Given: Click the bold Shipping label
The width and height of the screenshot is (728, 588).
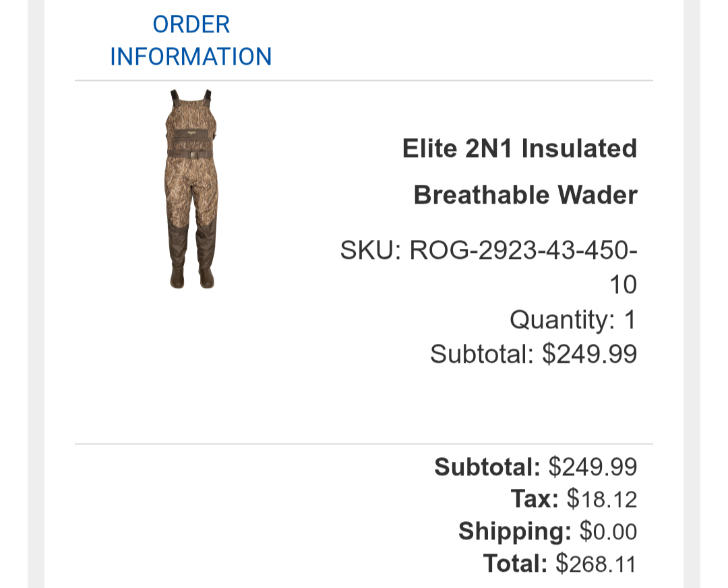Looking at the screenshot, I should tap(515, 531).
